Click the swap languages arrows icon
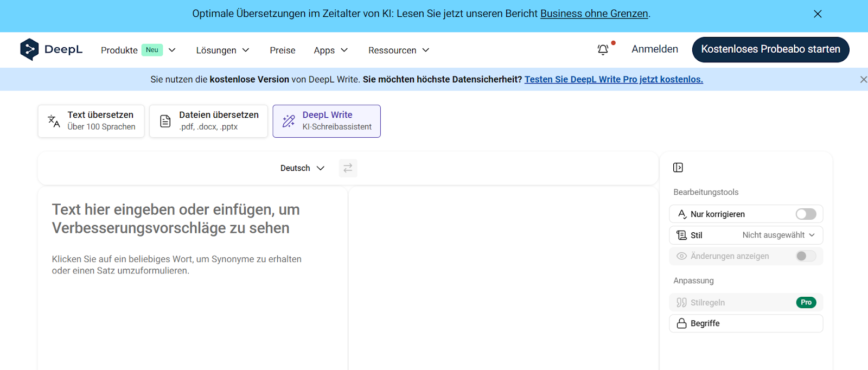 [x=348, y=168]
